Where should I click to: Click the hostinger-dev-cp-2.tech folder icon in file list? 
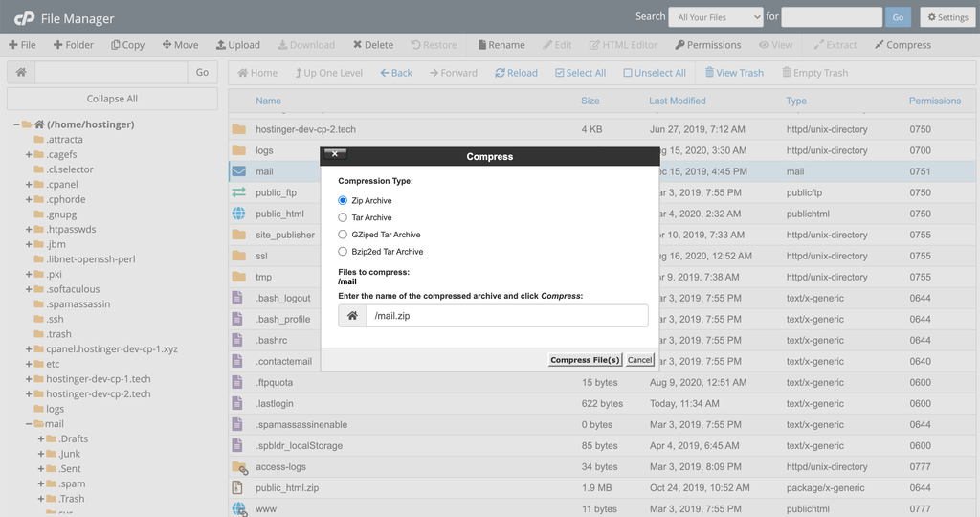238,129
